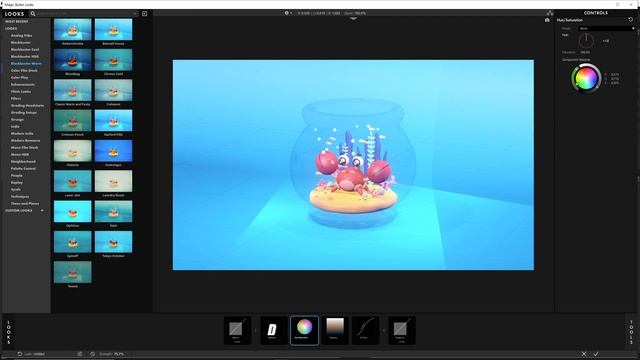Open the People category
This screenshot has width=640, height=360.
tap(17, 176)
